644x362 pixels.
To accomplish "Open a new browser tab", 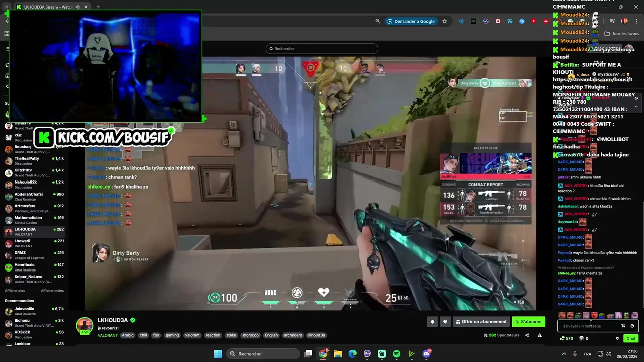I will (98, 7).
